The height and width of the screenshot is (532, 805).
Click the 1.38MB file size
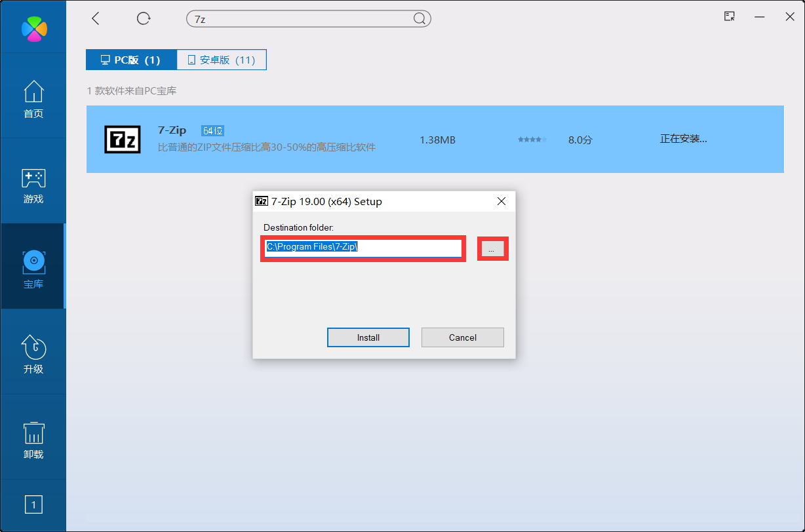pos(437,140)
